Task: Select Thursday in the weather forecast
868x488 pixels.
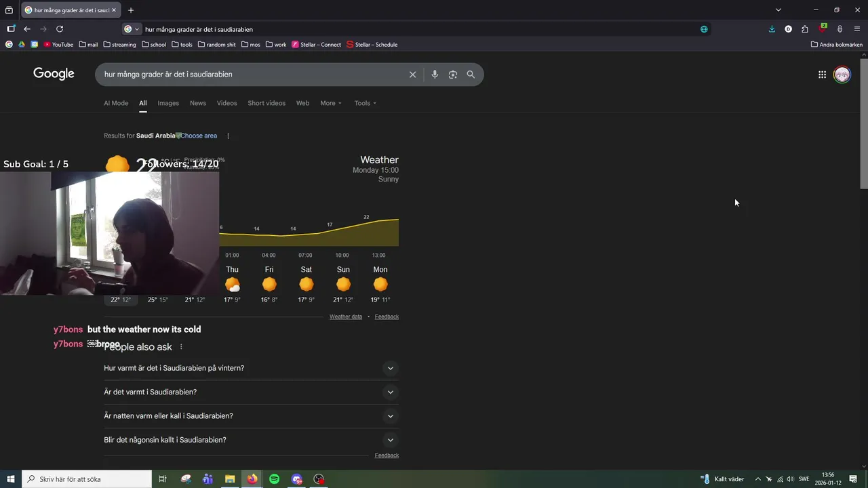Action: (232, 285)
